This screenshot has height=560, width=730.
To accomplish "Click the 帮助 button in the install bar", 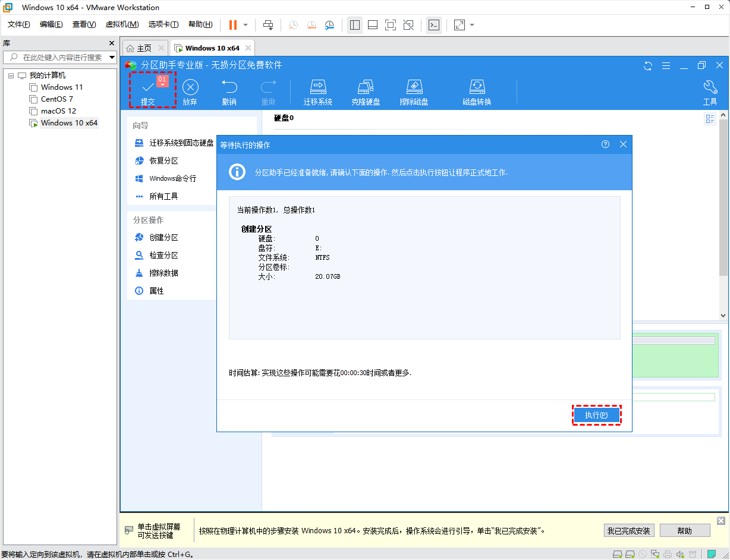I will (684, 531).
